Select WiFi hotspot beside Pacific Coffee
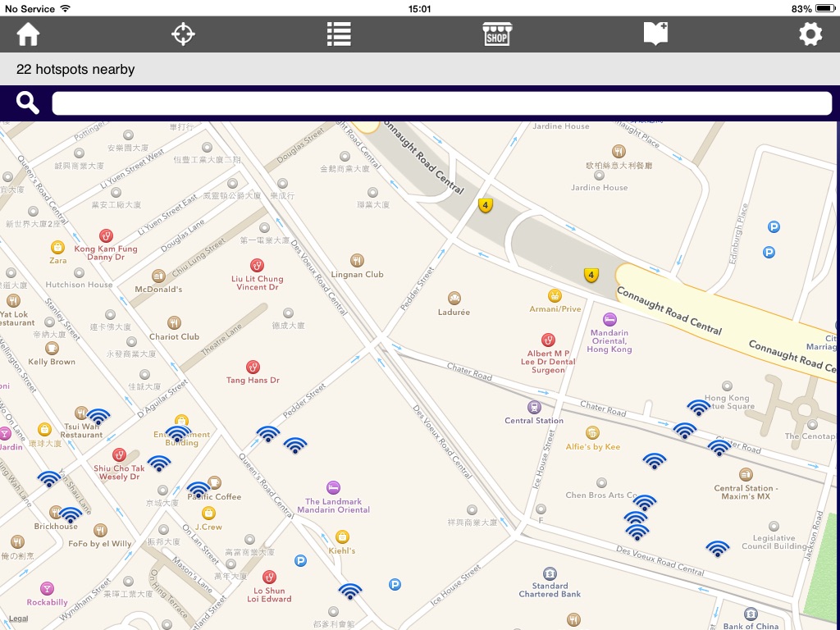 199,490
